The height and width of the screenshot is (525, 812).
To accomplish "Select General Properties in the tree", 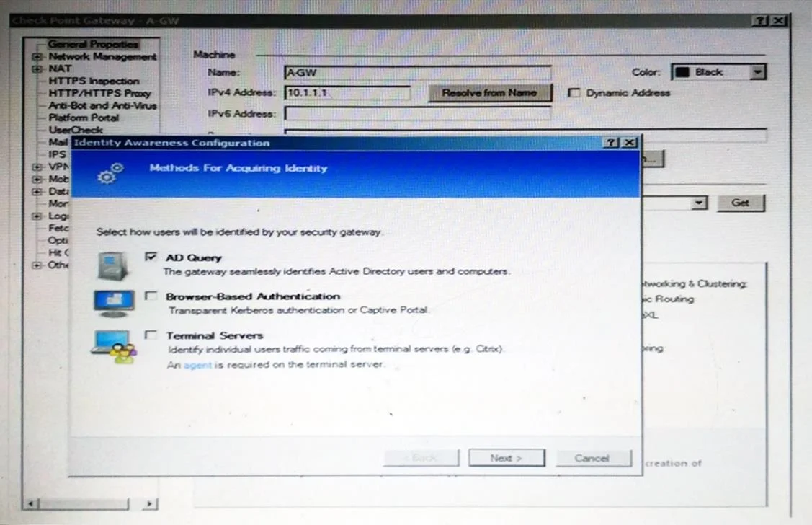I will pyautogui.click(x=93, y=44).
